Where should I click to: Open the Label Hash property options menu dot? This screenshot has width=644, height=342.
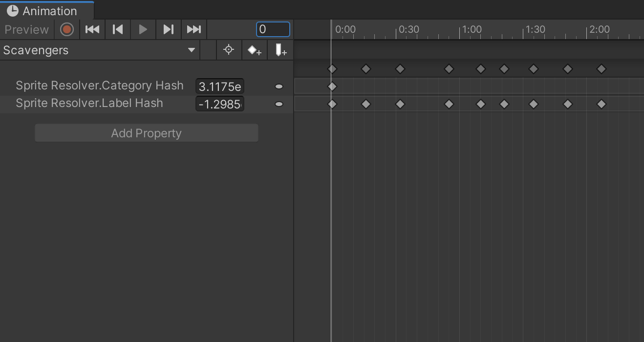[279, 104]
